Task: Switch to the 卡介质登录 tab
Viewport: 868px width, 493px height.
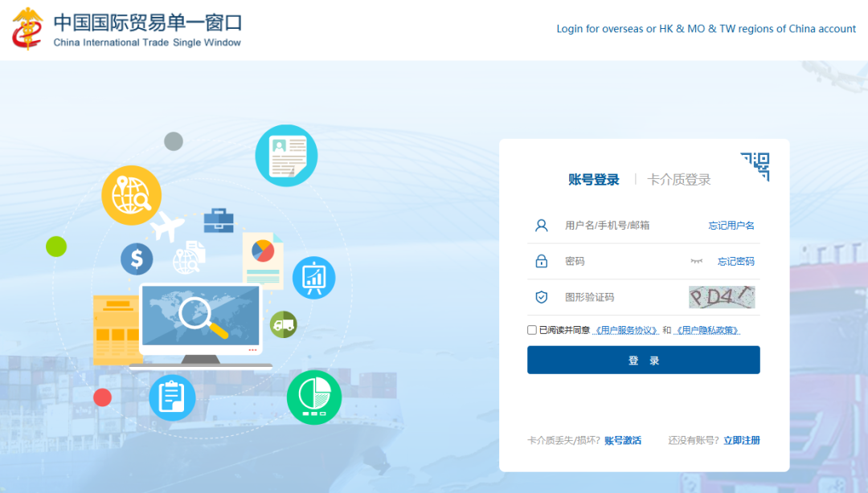Action: [678, 179]
